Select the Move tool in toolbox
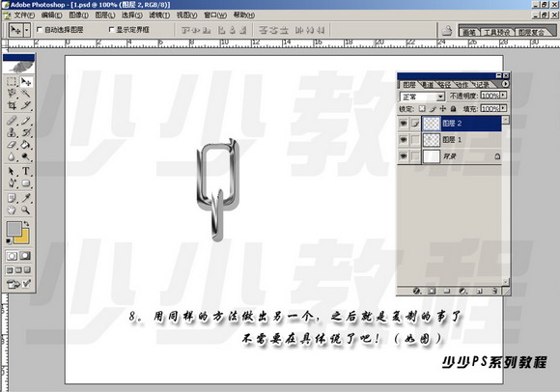 [26, 82]
